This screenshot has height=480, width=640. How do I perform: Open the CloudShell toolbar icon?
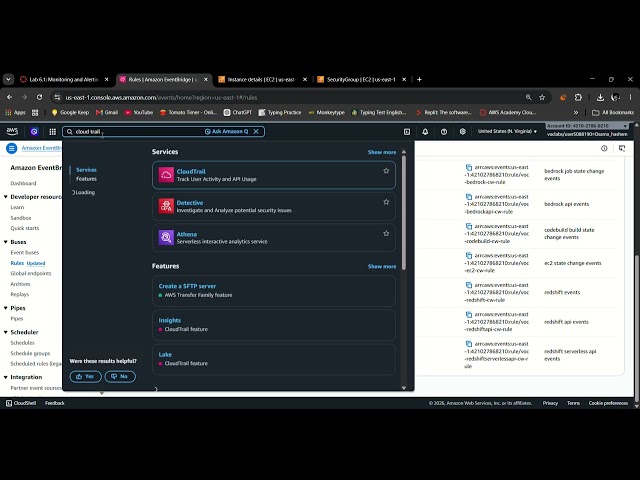[x=407, y=131]
